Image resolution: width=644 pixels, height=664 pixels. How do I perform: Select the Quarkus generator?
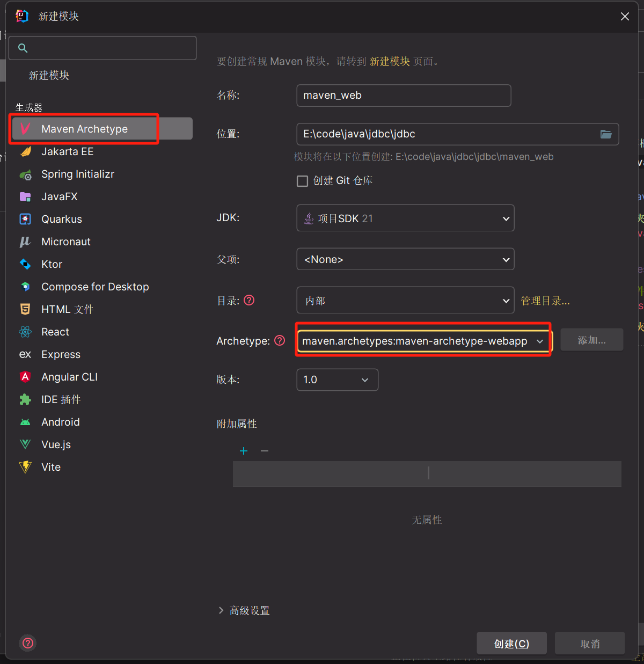(x=62, y=219)
